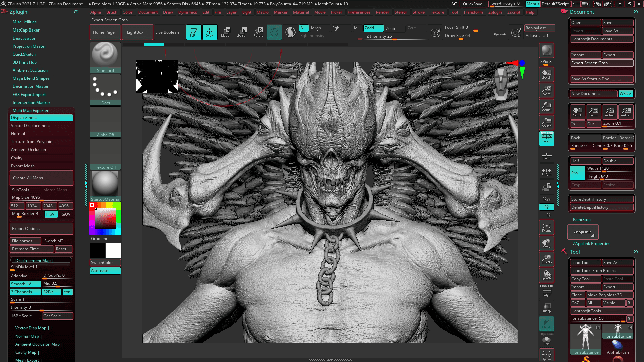Toggle Vector Displacement map option
Screen dimensions: 644x362
tap(41, 126)
